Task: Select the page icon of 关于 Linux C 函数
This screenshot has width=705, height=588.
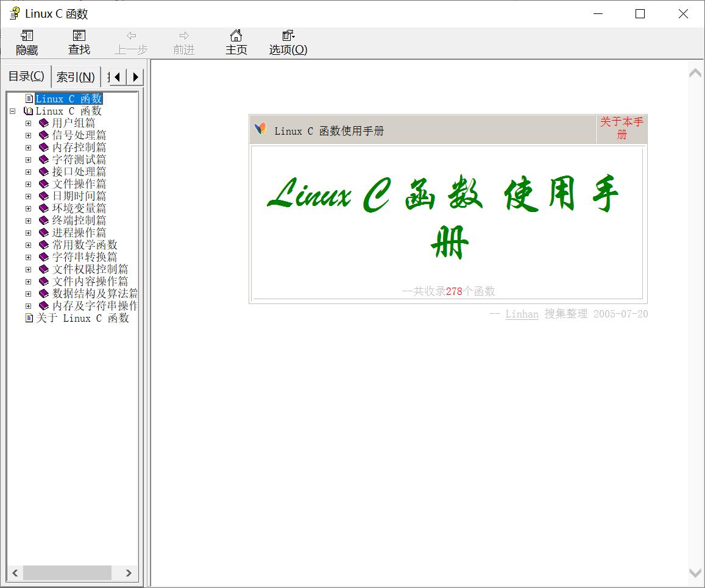Action: [29, 318]
